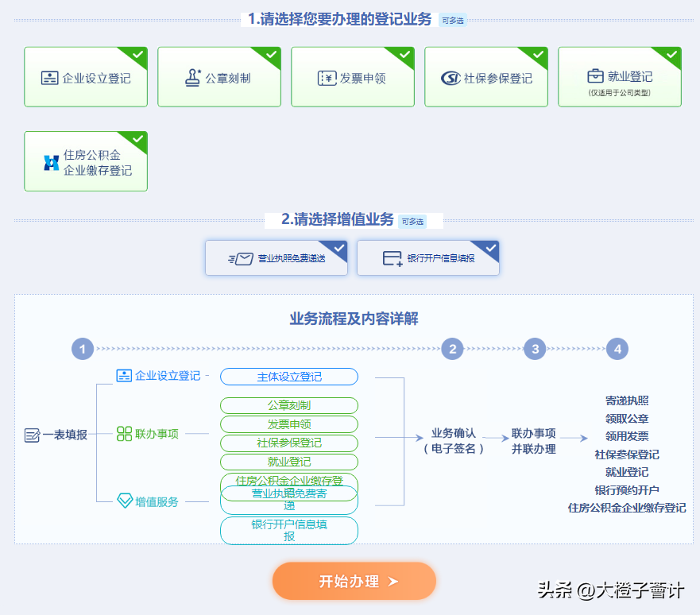Select the green 公章刻制 flow pill
700x615 pixels.
[x=289, y=405]
